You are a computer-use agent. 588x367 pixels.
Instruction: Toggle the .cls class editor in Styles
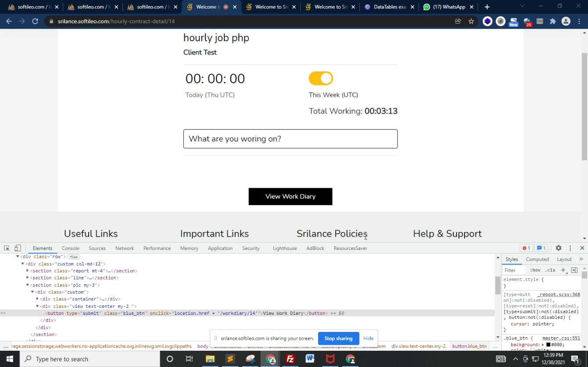550,270
